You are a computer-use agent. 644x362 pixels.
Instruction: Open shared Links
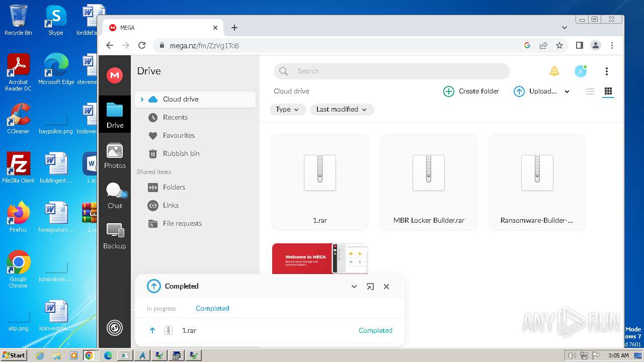171,205
